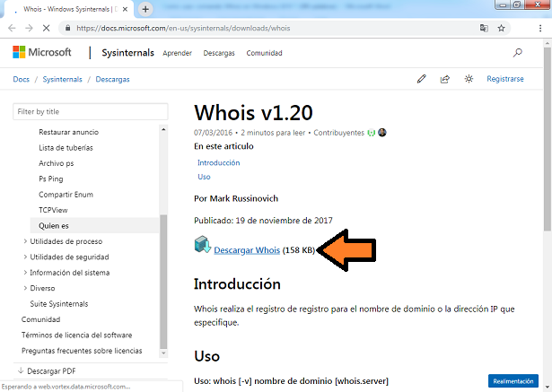The width and height of the screenshot is (552, 392).
Task: Close the Whois browser tab
Action: (x=125, y=10)
